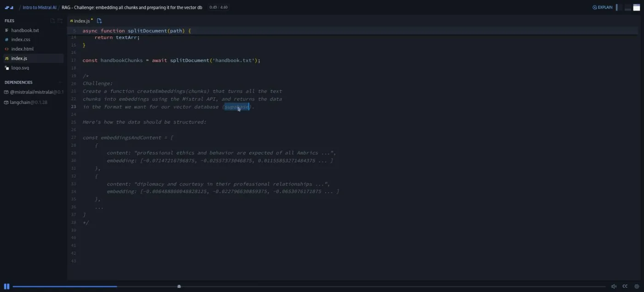Switch to the bottom panel layout icon
The height and width of the screenshot is (292, 644).
[628, 7]
